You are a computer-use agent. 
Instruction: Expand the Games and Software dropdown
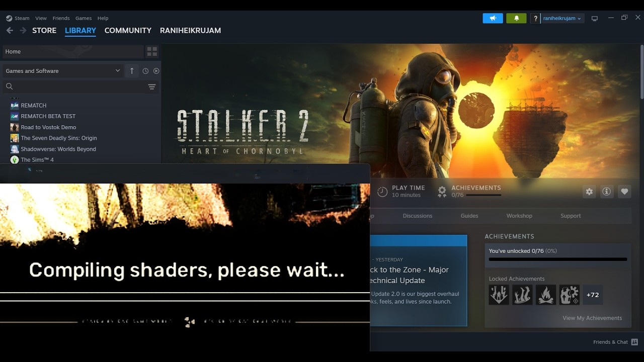tap(63, 71)
